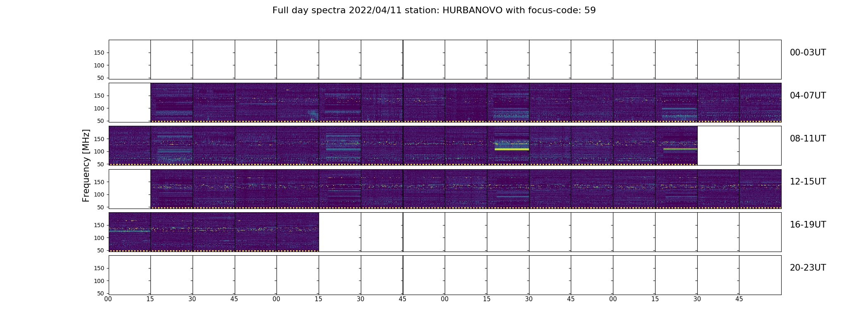Click the last spectrum panel in the 04-07UT row
Image resolution: width=868 pixels, height=331 pixels.
(760, 103)
